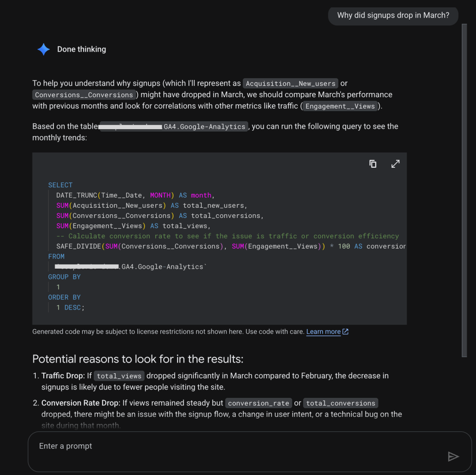Click the Engagement__Views inline code chip
This screenshot has width=476, height=475.
(340, 106)
